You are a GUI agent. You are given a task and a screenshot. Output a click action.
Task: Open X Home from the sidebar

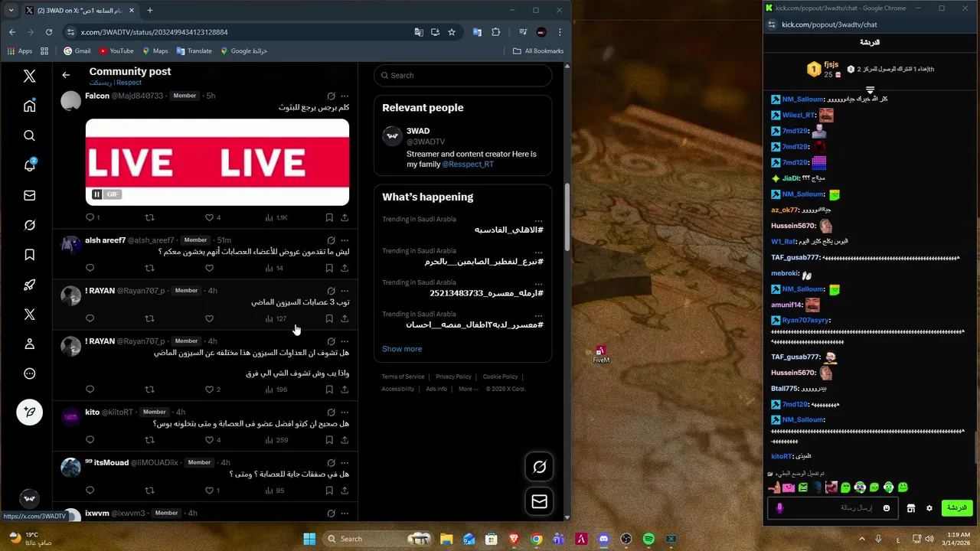[x=29, y=106]
